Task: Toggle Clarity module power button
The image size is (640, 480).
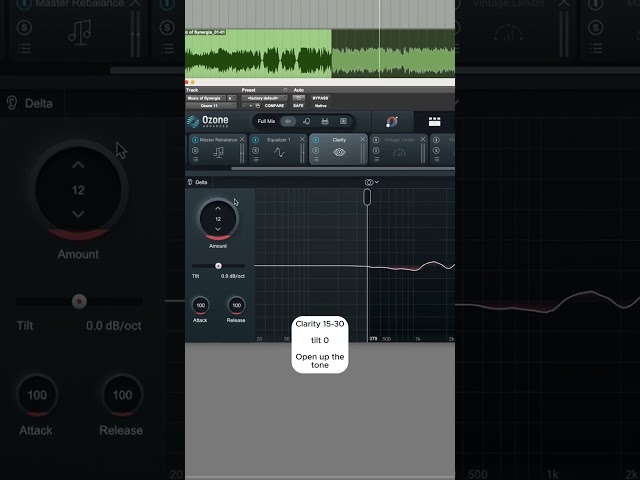Action: tap(316, 140)
